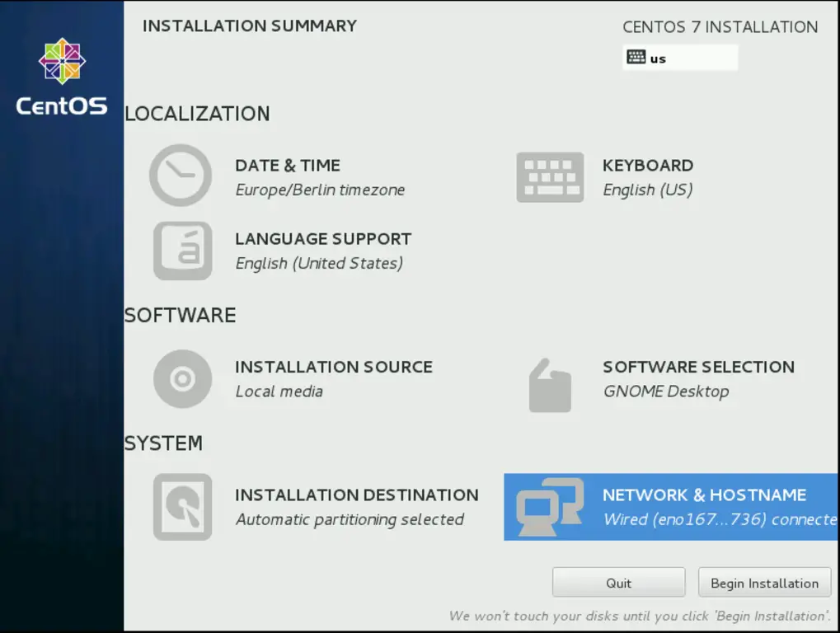Click the CentOS logo in sidebar
The image size is (840, 633).
62,61
